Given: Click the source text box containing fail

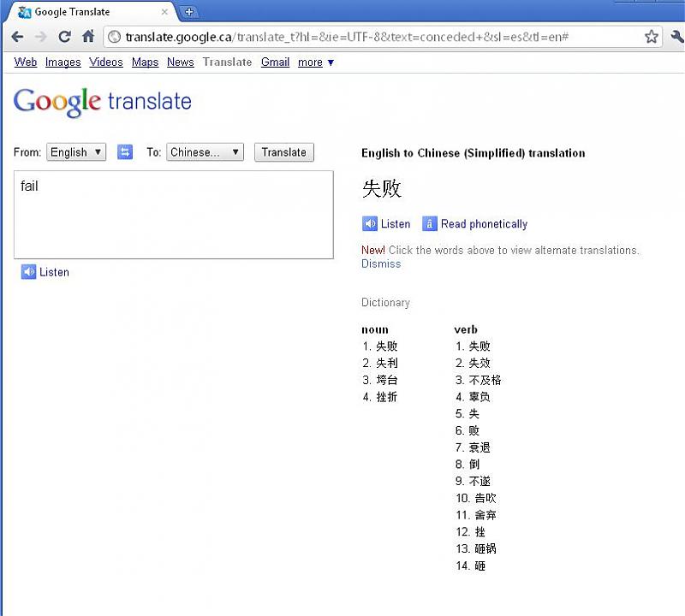Looking at the screenshot, I should 174,214.
